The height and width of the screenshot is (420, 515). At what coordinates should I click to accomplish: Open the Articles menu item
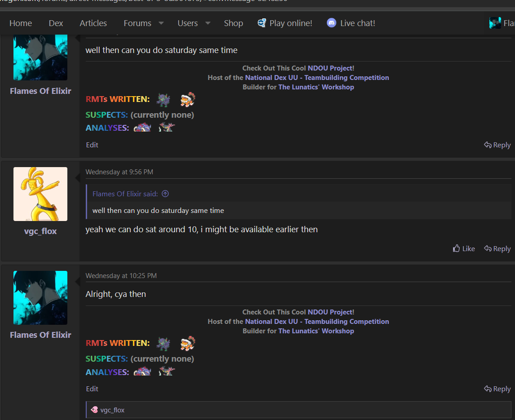93,23
